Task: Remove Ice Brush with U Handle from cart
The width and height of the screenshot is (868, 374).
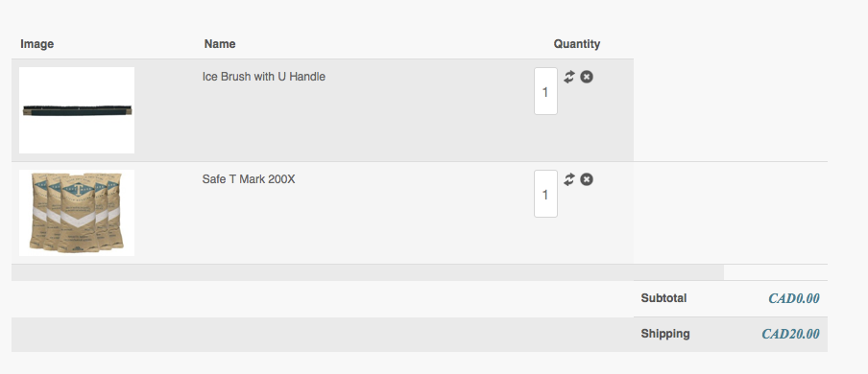Action: pyautogui.click(x=587, y=77)
